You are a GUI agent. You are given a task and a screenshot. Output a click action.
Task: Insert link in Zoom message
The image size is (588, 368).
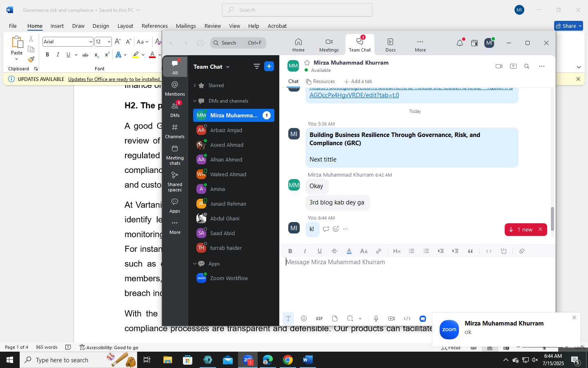[x=379, y=251]
